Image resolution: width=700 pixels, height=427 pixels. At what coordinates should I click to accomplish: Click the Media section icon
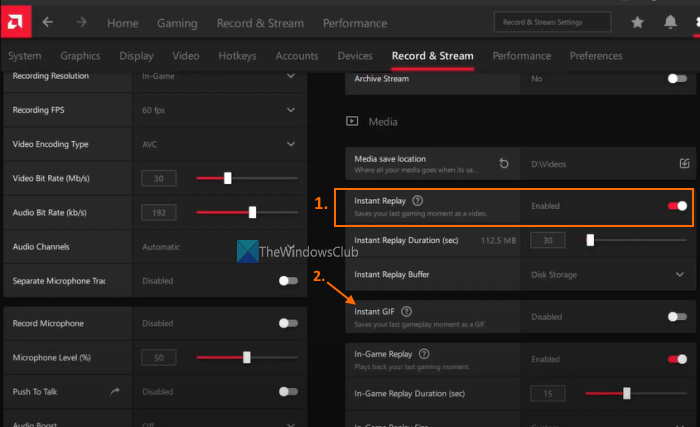[x=352, y=121]
